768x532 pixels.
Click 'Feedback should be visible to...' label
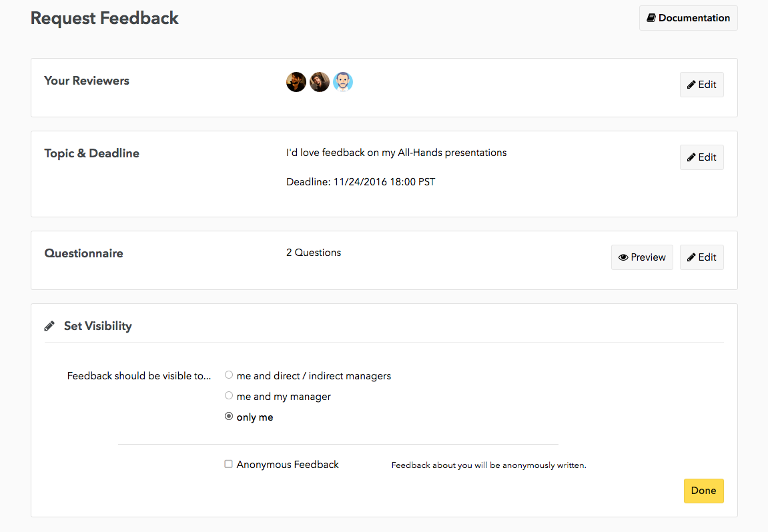point(139,376)
